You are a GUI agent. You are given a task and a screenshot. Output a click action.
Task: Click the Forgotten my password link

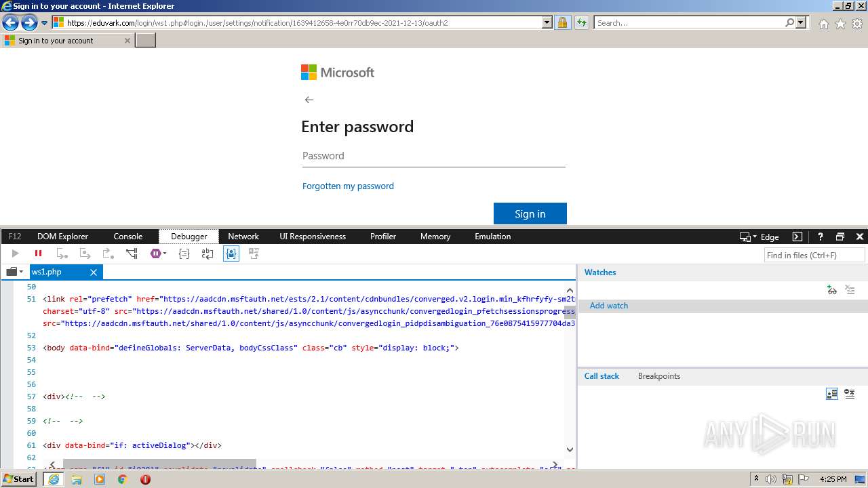(348, 186)
